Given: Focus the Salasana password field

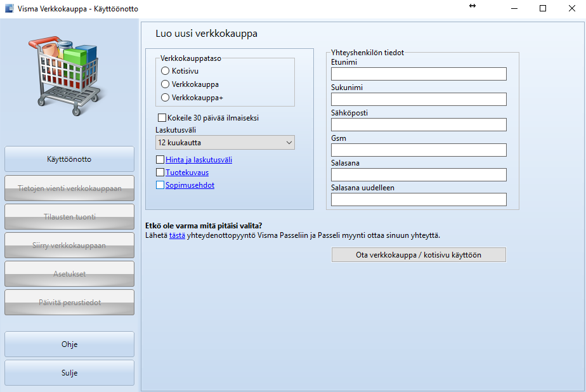Looking at the screenshot, I should point(419,175).
